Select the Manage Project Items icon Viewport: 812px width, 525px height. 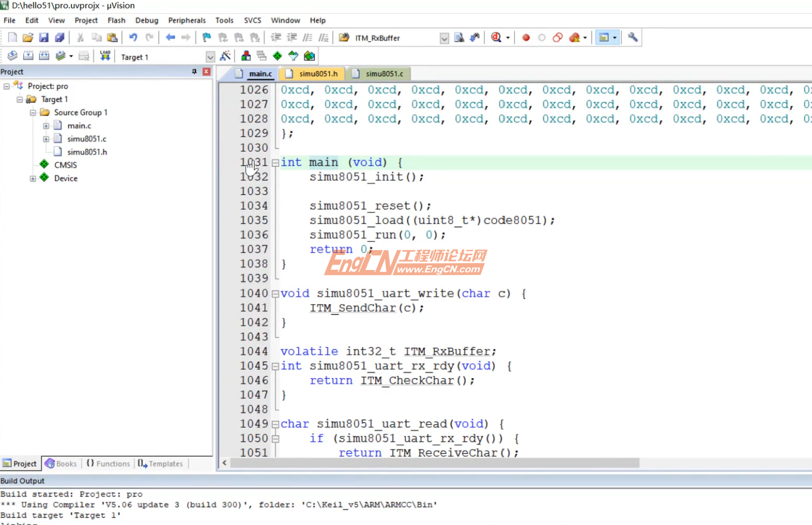(x=246, y=55)
